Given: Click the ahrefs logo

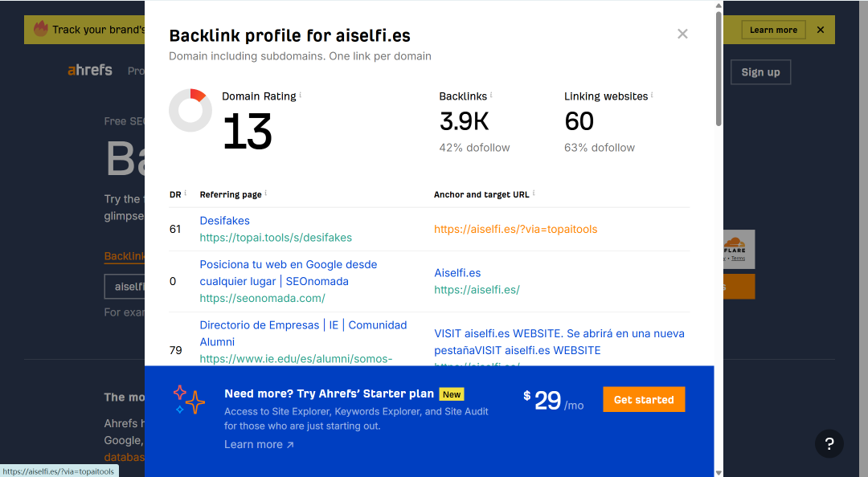Looking at the screenshot, I should pos(90,71).
